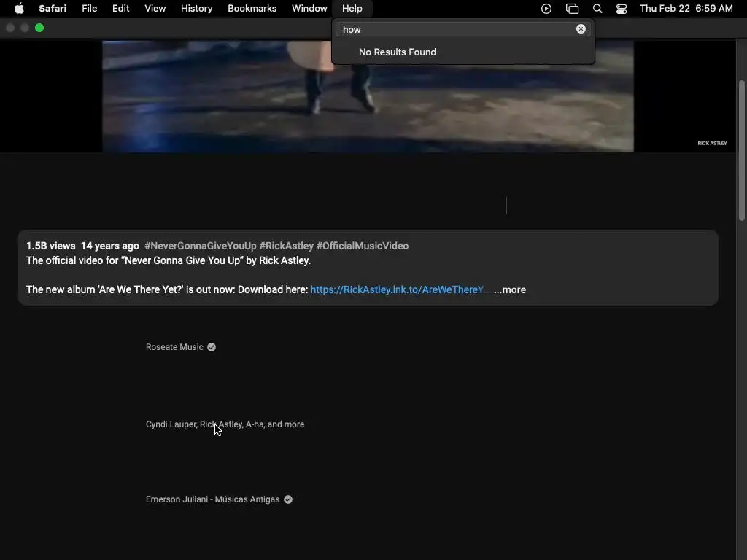Click the '14 years ago' text
The height and width of the screenshot is (560, 747).
click(110, 246)
